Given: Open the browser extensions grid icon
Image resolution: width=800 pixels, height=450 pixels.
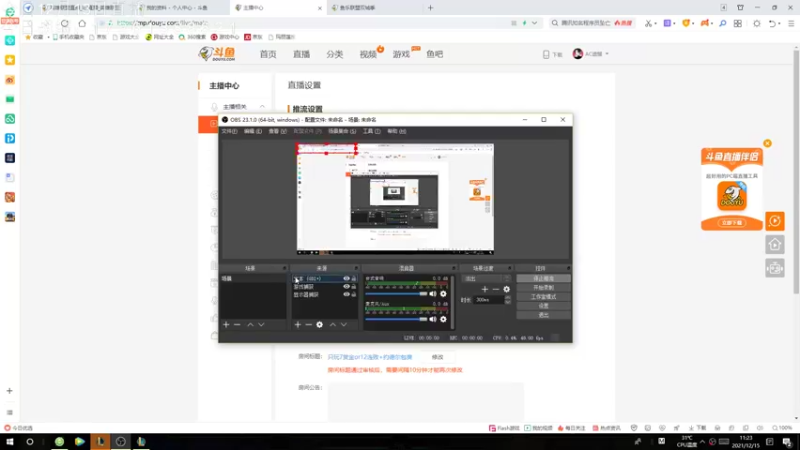Looking at the screenshot, I should [738, 23].
